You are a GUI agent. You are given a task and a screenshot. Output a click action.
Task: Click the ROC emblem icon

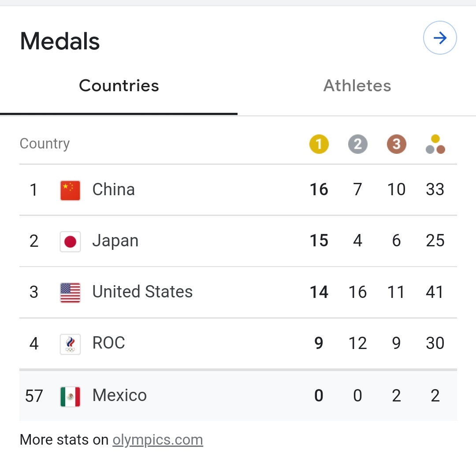[70, 344]
